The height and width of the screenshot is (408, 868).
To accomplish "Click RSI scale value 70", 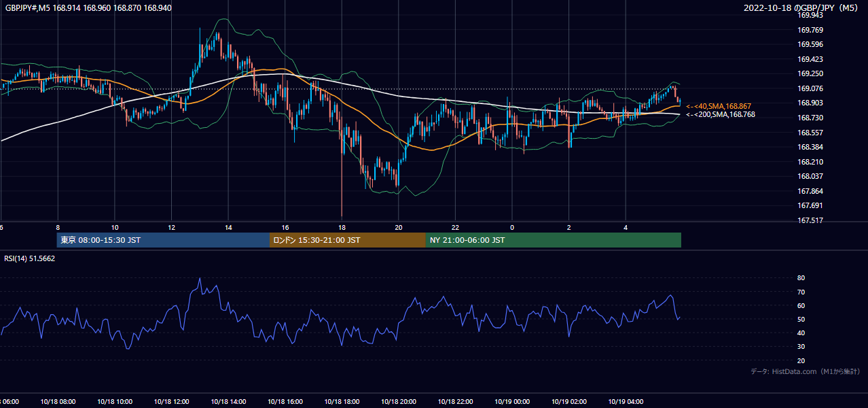I will pos(801,292).
